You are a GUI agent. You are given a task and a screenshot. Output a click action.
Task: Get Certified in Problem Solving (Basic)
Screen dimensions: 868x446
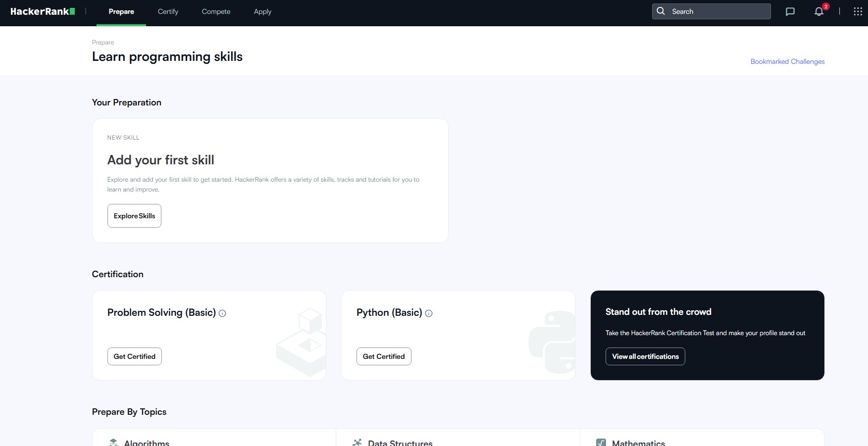pyautogui.click(x=134, y=356)
